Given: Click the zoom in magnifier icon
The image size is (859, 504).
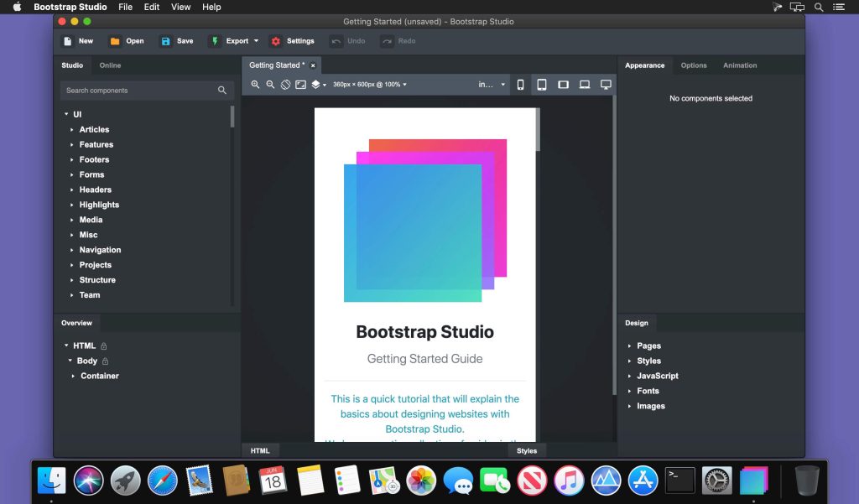Looking at the screenshot, I should coord(256,84).
